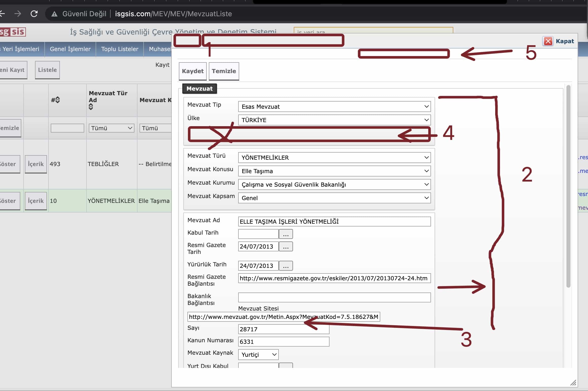This screenshot has height=391, width=588.
Task: Expand the Mevzuat Türü dropdown
Action: [334, 158]
